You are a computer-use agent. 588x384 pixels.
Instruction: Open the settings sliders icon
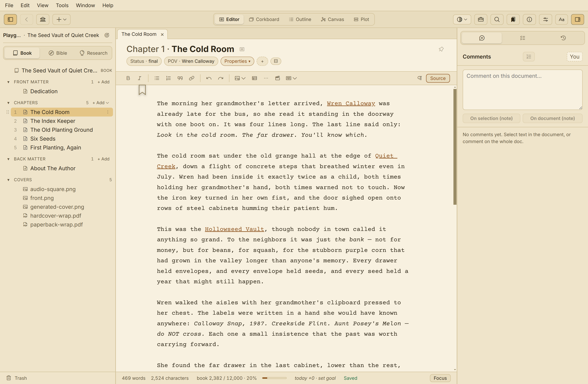(x=546, y=19)
